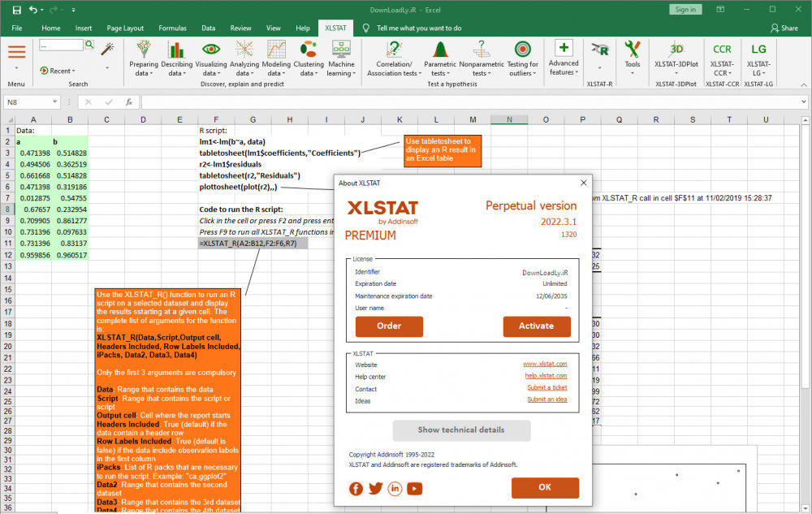
Task: Open Nonparametric tests menu
Action: coord(481,58)
